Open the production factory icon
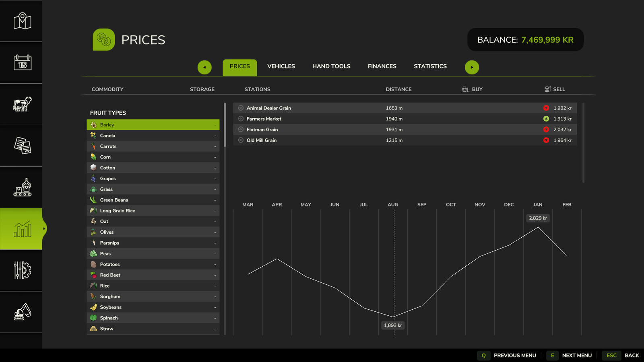 click(22, 187)
